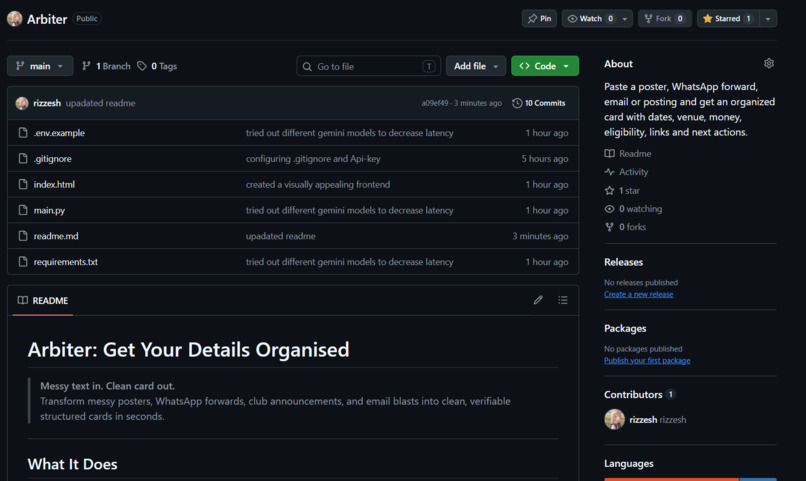The height and width of the screenshot is (481, 806).
Task: Click the Arbiter repository owner avatar
Action: pyautogui.click(x=14, y=19)
